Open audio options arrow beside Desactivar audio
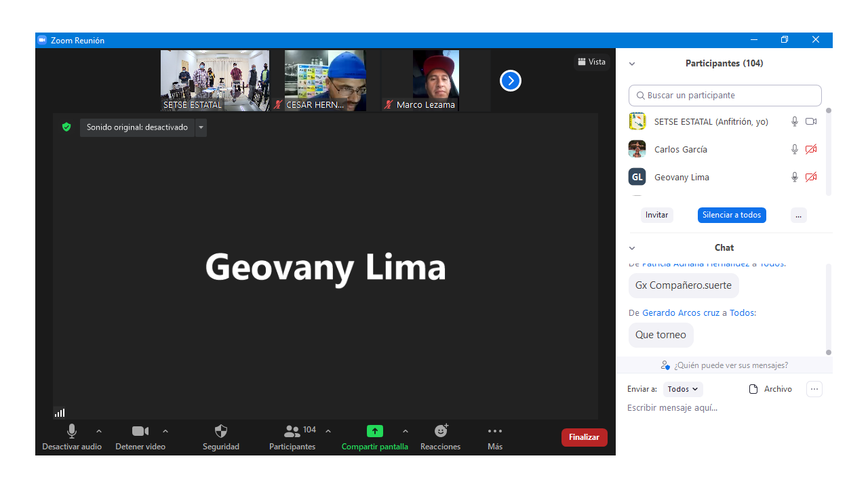868x488 pixels. tap(99, 431)
